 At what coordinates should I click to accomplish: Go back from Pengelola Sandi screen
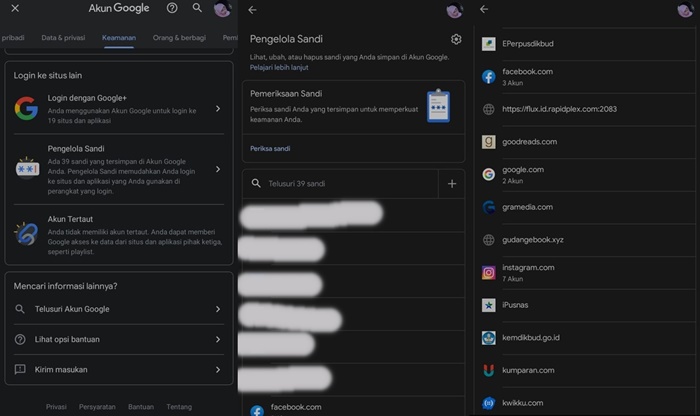coord(252,10)
